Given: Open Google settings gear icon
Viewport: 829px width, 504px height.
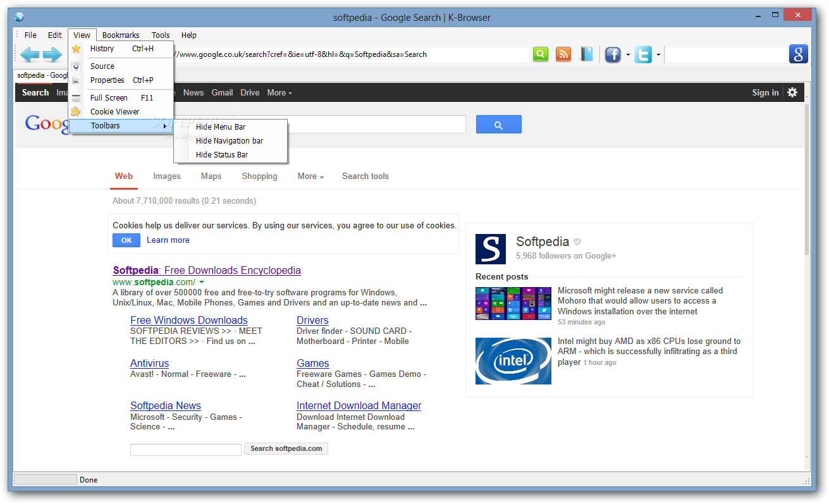Looking at the screenshot, I should pos(792,92).
